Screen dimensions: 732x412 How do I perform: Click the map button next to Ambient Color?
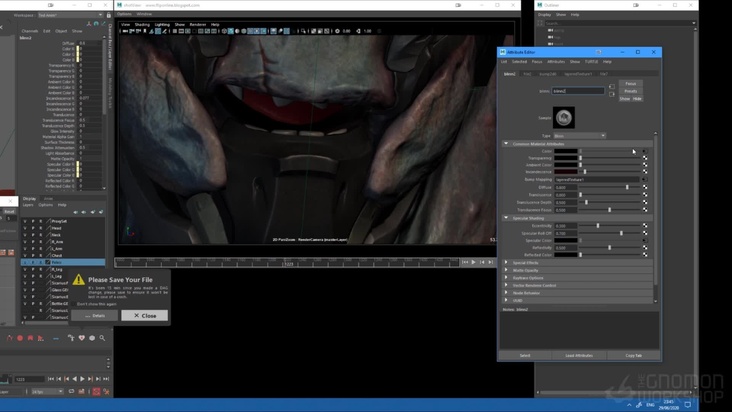pyautogui.click(x=645, y=165)
